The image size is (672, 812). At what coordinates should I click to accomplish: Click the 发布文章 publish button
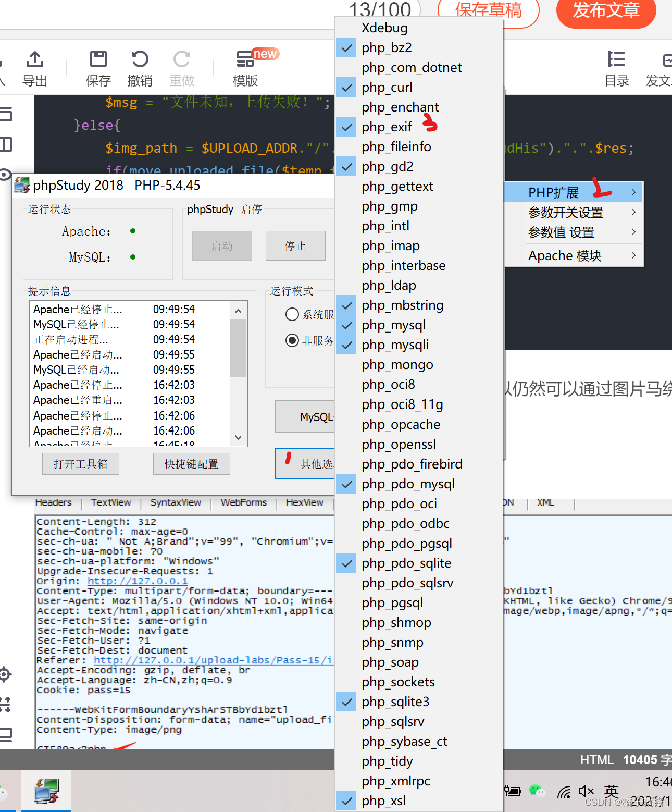tap(606, 10)
